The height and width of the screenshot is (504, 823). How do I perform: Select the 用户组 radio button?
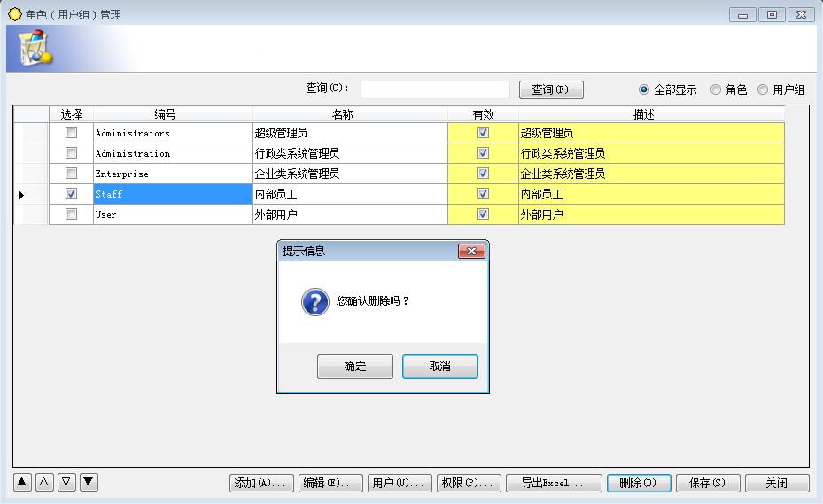pos(763,89)
